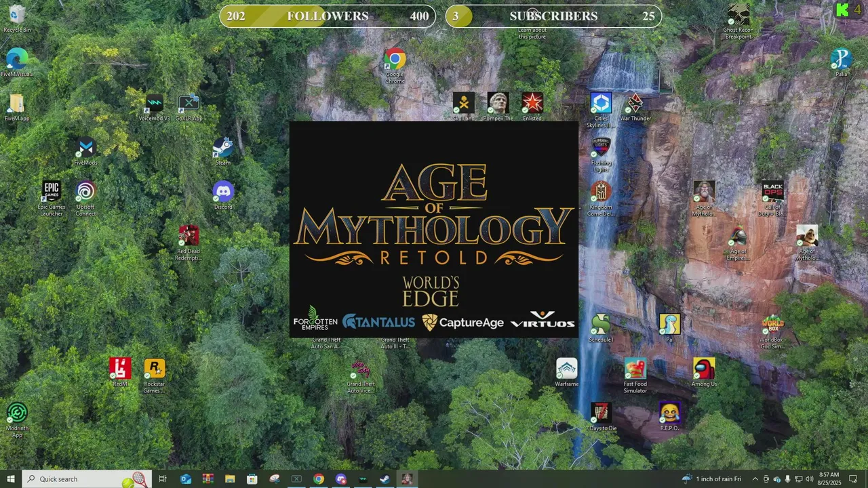
Task: Select the R.E.P.O. desktop icon
Action: 669,416
